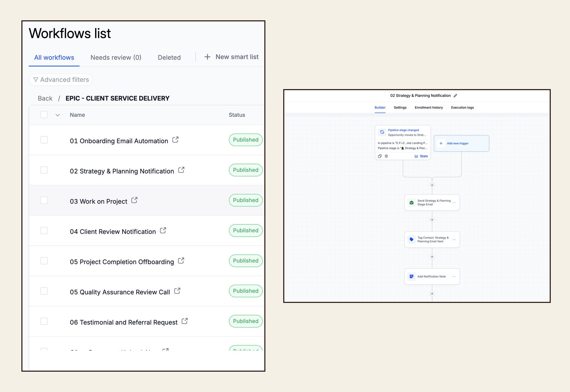Viewport: 570px width, 392px height.
Task: Sort by the Name column header
Action: point(77,115)
